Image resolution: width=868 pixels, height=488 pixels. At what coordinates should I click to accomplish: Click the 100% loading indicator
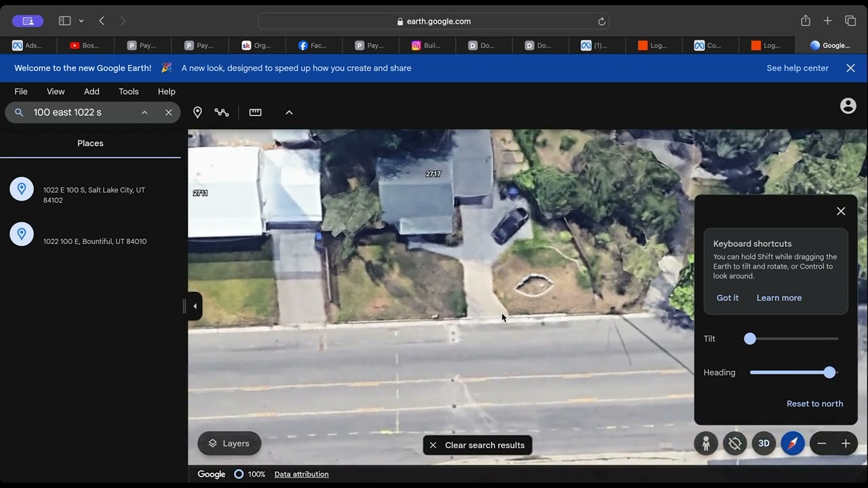point(250,474)
